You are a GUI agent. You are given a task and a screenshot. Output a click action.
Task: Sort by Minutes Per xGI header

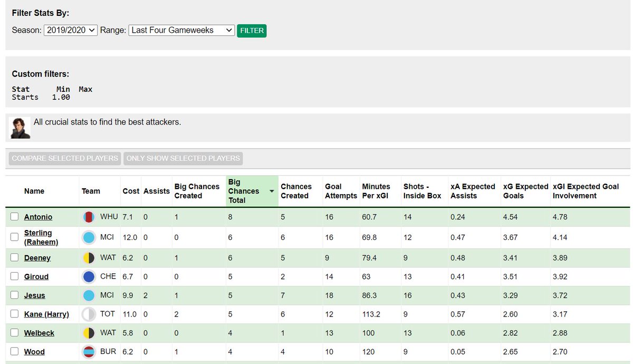pyautogui.click(x=376, y=191)
